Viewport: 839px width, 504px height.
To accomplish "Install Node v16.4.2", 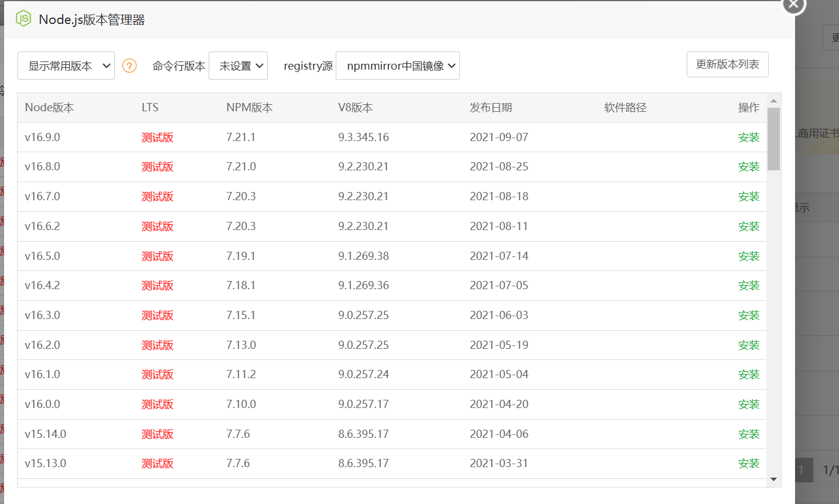I will [x=749, y=286].
